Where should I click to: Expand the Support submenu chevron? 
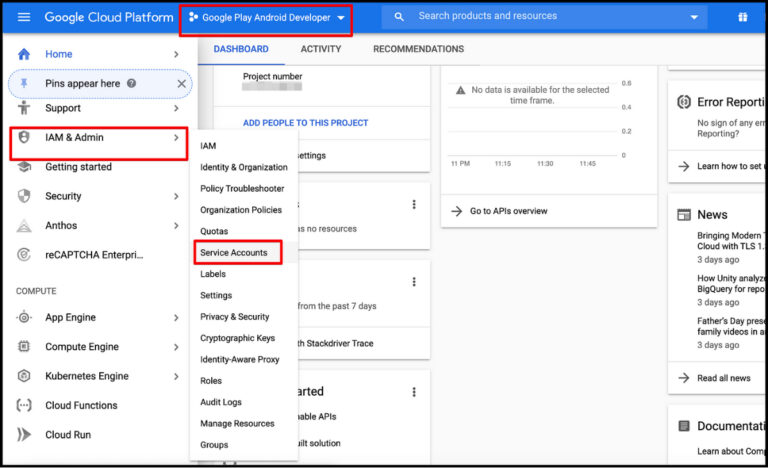click(x=176, y=108)
